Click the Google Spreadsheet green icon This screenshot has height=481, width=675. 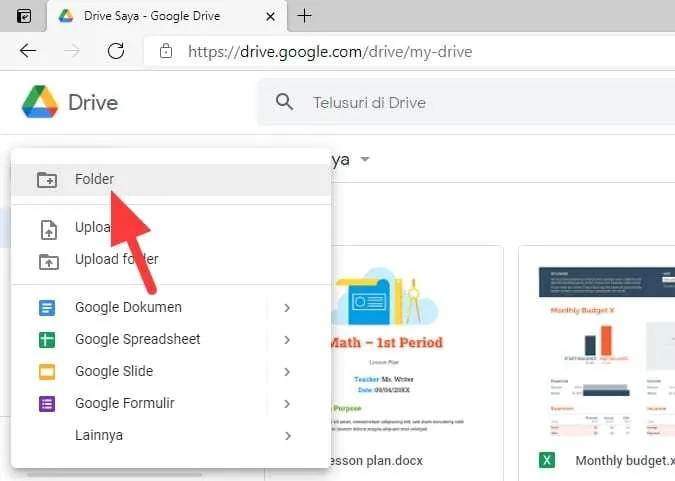[47, 340]
